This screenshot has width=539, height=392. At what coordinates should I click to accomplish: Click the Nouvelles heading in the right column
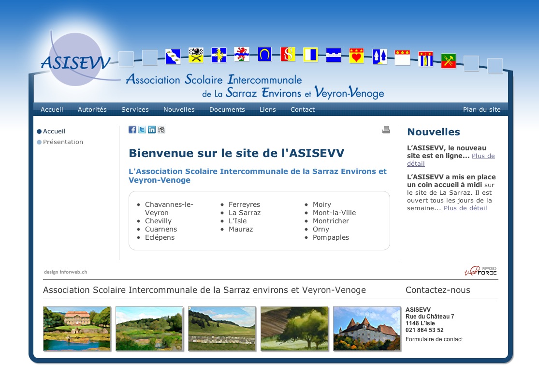tap(434, 131)
